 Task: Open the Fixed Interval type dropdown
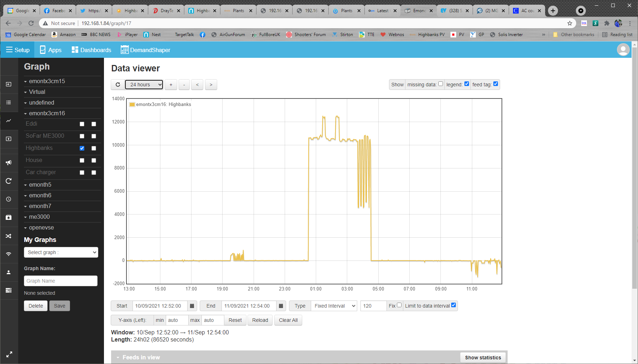click(x=334, y=306)
